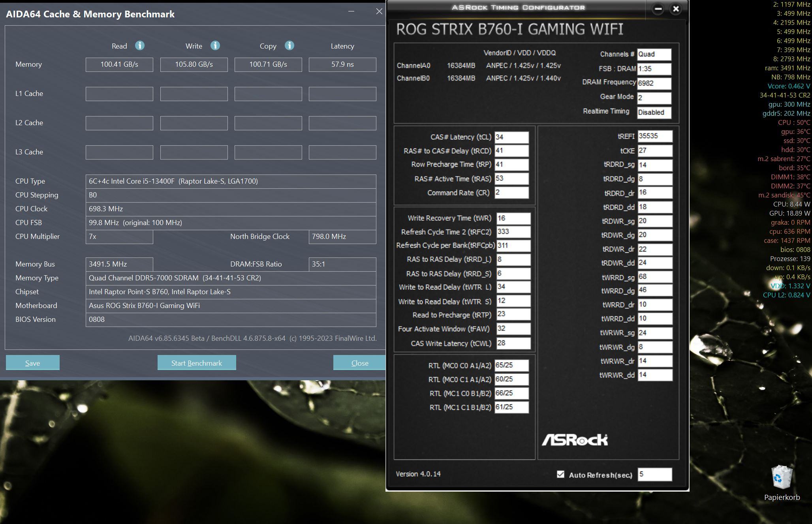Click the tRDRD_sg field

pyautogui.click(x=655, y=165)
